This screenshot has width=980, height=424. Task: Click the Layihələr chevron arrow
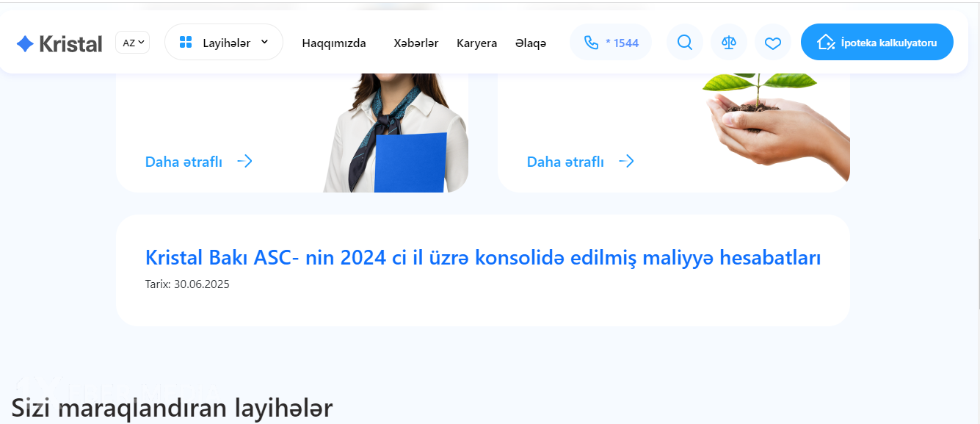tap(264, 42)
